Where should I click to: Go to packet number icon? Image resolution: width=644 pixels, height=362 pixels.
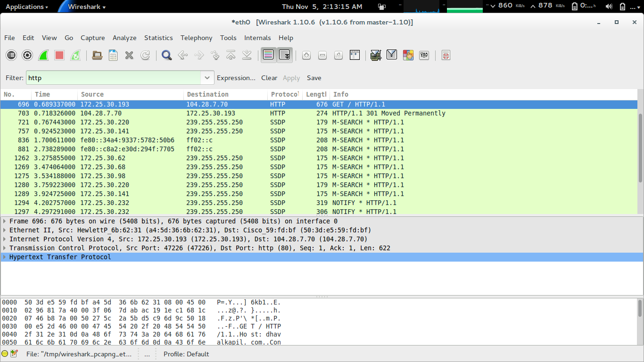point(215,55)
